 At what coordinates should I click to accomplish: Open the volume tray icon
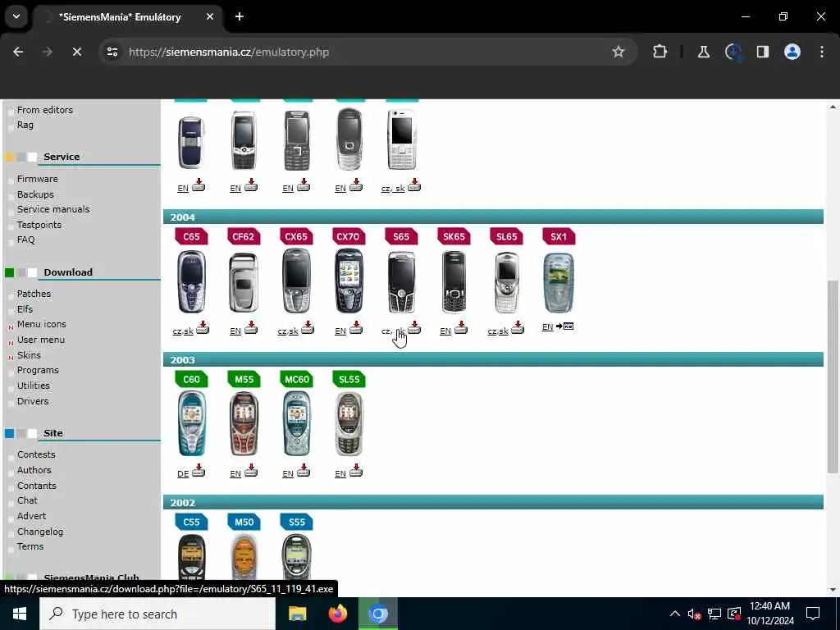694,614
